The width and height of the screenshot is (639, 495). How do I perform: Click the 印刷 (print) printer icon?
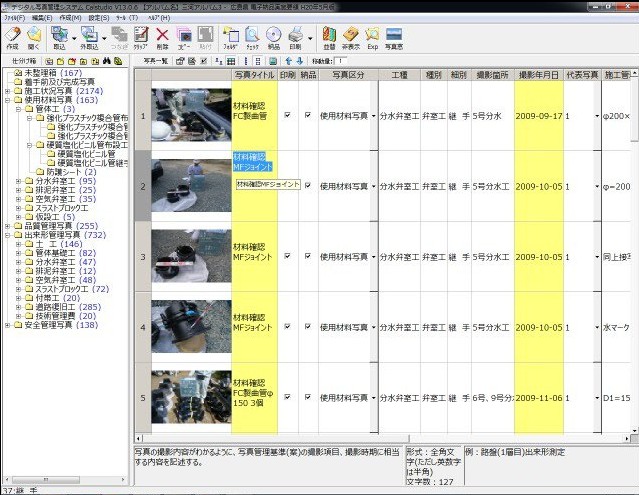[x=295, y=38]
